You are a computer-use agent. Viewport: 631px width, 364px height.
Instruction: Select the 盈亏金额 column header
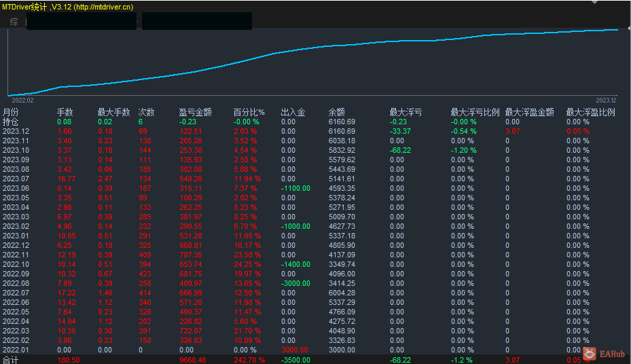pos(195,112)
